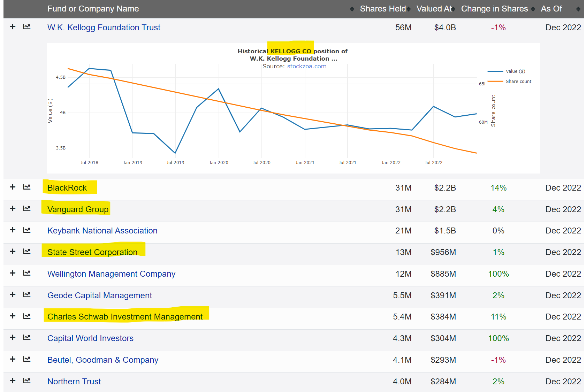This screenshot has height=392, width=586.
Task: Show Northern Trust chart icon
Action: tap(27, 381)
